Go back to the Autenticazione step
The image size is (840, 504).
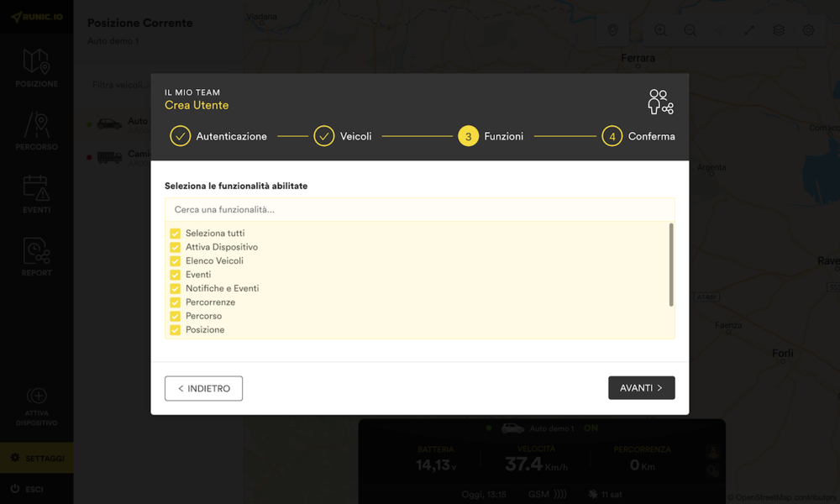(x=181, y=136)
